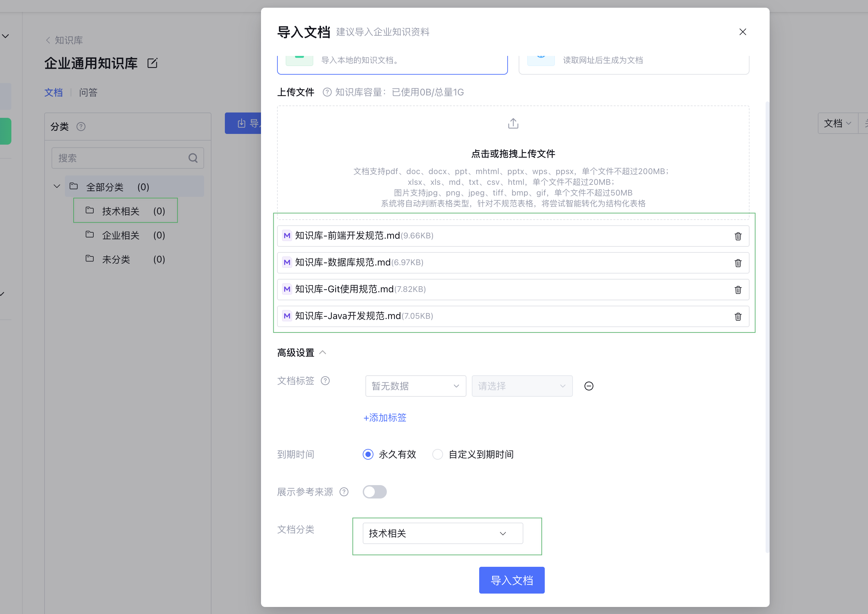Click the markdown icon of 知识库-Git使用规范.md

click(x=286, y=289)
